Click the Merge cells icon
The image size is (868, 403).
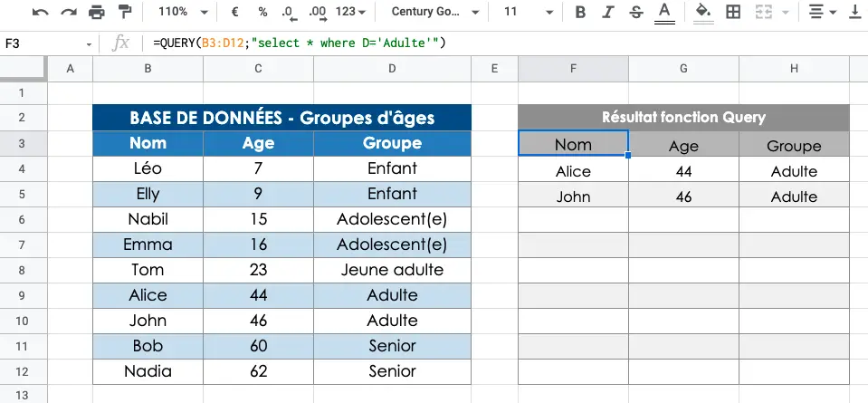point(764,12)
